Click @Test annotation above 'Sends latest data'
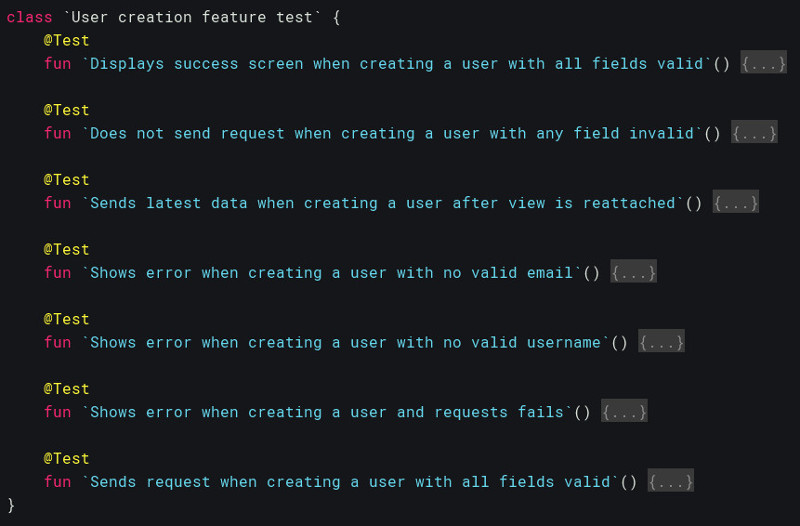This screenshot has width=800, height=526. (x=66, y=180)
